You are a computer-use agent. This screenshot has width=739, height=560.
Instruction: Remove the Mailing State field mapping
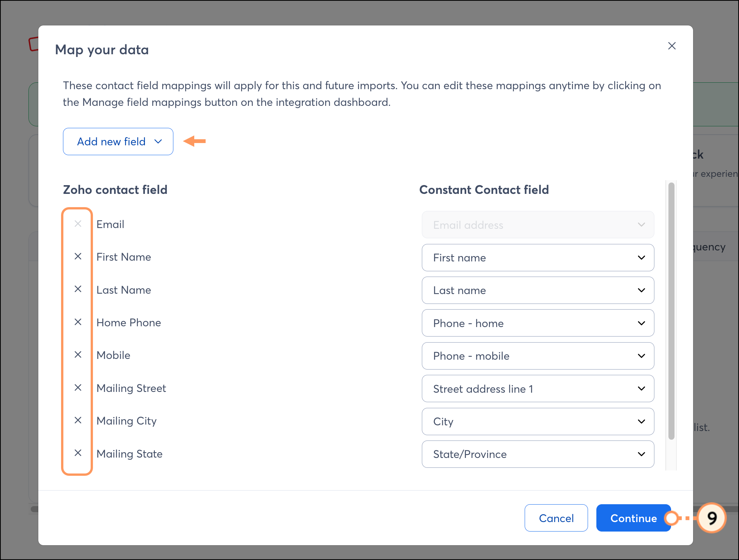[78, 453]
